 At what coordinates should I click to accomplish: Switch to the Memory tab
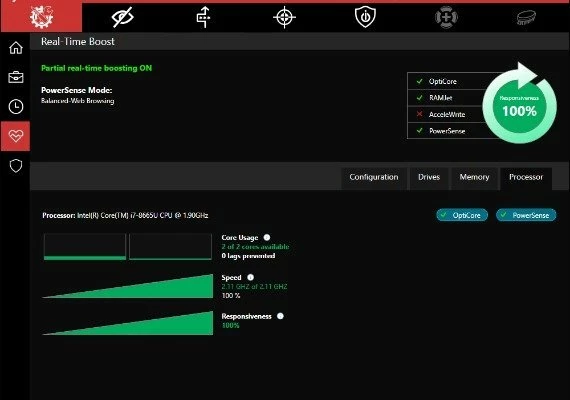tap(474, 177)
